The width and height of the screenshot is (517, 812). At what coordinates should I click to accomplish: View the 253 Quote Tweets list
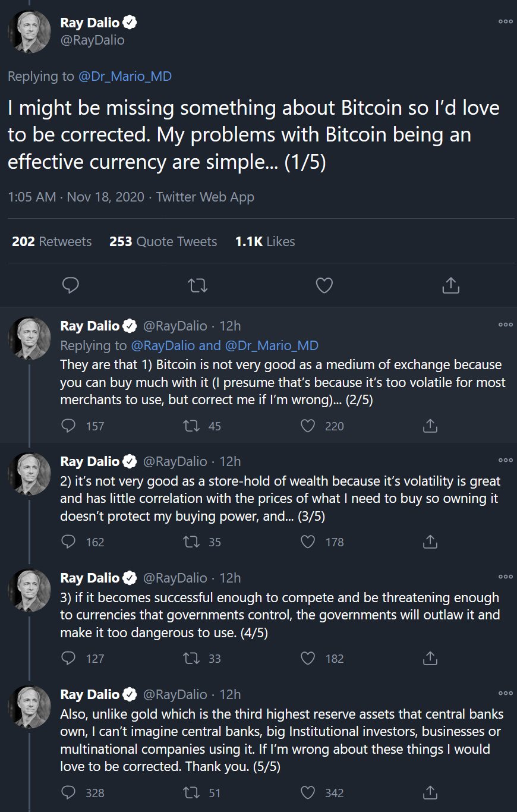point(163,241)
